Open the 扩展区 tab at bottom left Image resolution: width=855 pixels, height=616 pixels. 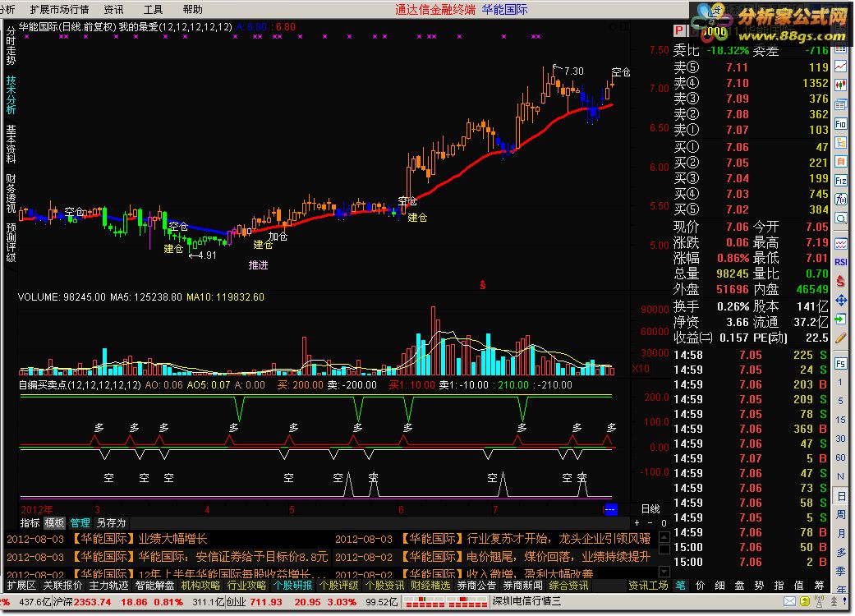(21, 586)
